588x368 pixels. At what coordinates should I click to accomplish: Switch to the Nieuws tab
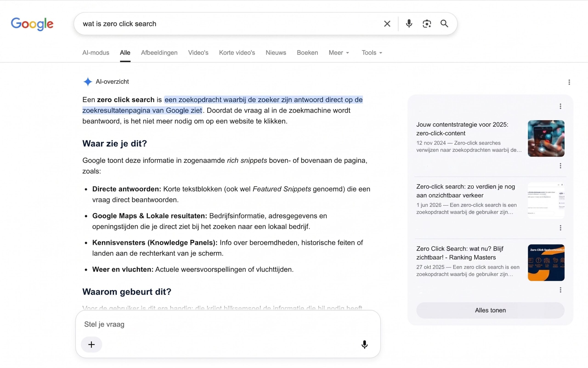pyautogui.click(x=276, y=53)
